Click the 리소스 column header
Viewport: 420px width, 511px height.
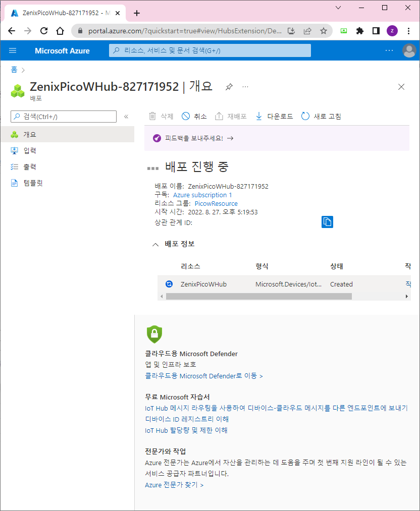(190, 266)
